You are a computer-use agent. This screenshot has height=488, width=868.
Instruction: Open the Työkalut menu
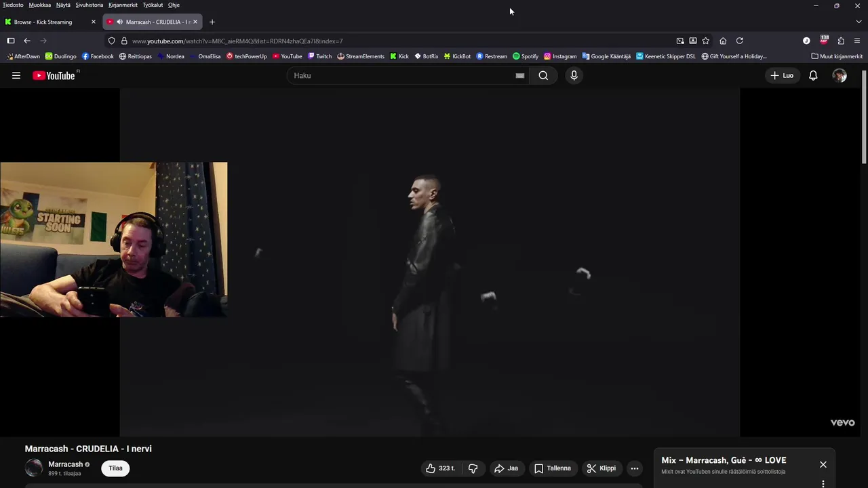(x=153, y=5)
